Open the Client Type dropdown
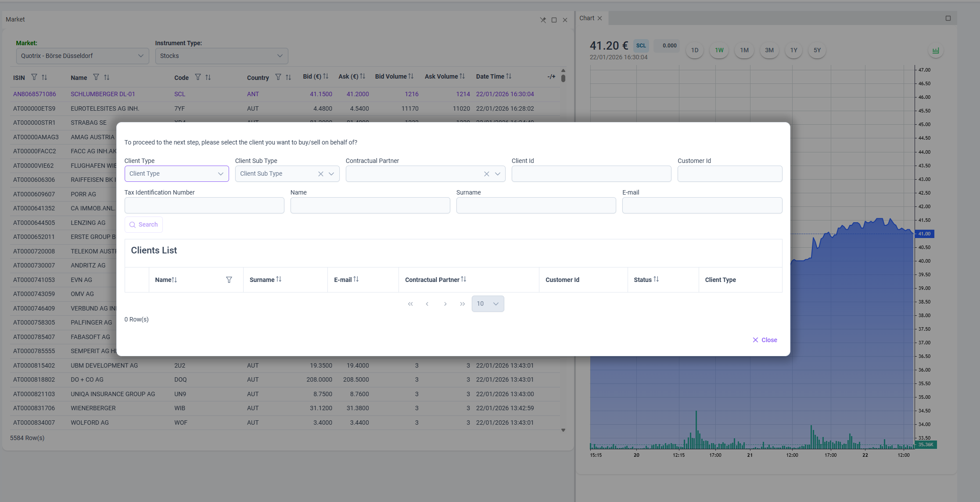This screenshot has width=980, height=502. click(x=176, y=174)
